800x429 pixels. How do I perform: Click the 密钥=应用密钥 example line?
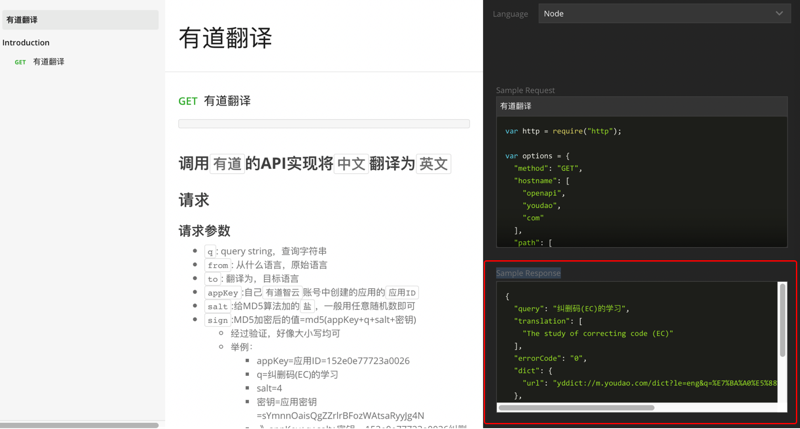click(286, 402)
